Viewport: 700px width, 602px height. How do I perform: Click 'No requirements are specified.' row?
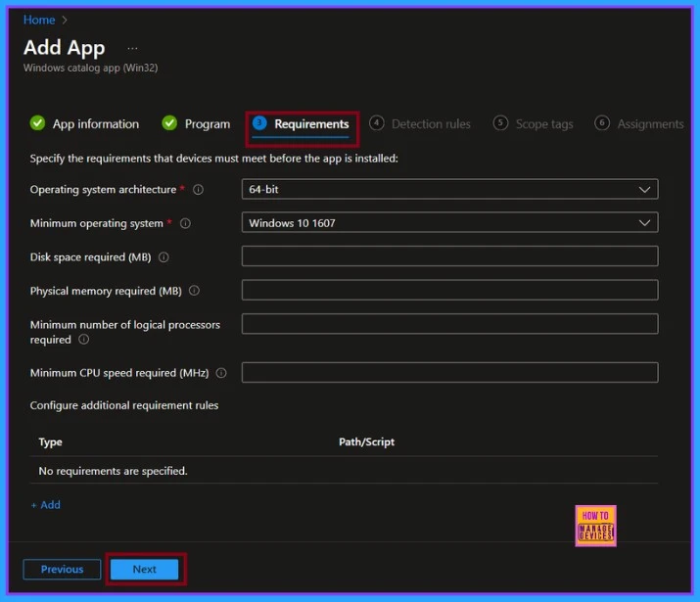(344, 471)
